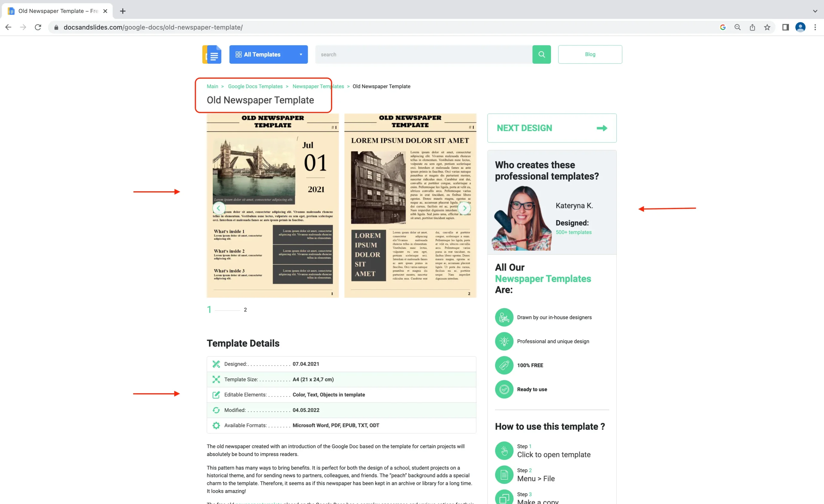
Task: Click the Editable Elements pencil icon
Action: click(x=216, y=395)
